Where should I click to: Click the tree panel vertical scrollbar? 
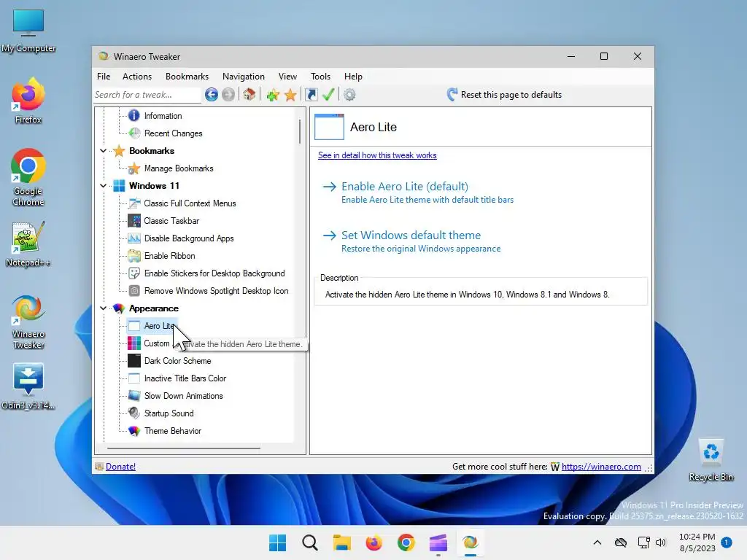tap(300, 131)
